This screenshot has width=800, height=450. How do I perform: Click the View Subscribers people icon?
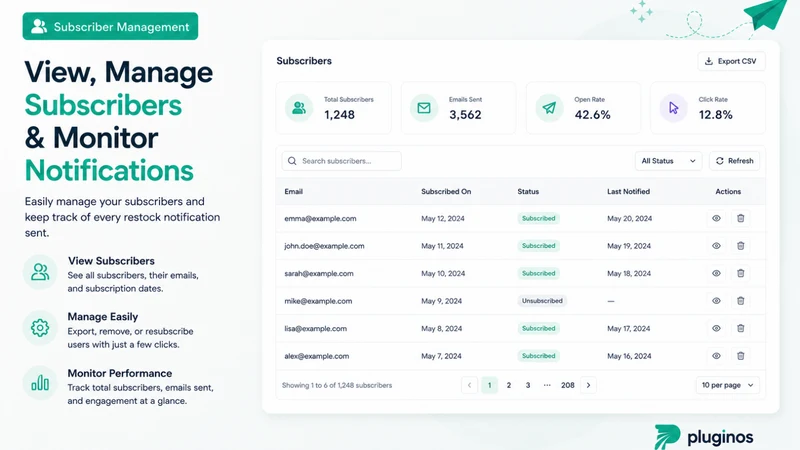pyautogui.click(x=40, y=272)
